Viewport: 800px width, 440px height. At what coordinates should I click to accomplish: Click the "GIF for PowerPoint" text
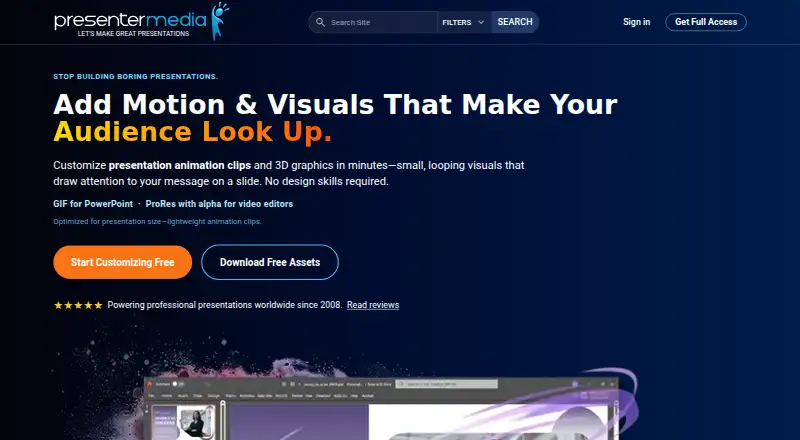(x=93, y=204)
